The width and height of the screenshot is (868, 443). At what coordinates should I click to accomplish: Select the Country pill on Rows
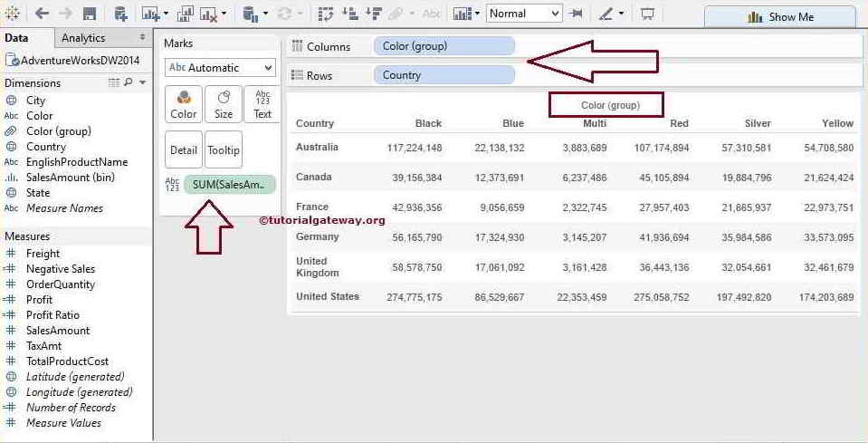[x=444, y=75]
